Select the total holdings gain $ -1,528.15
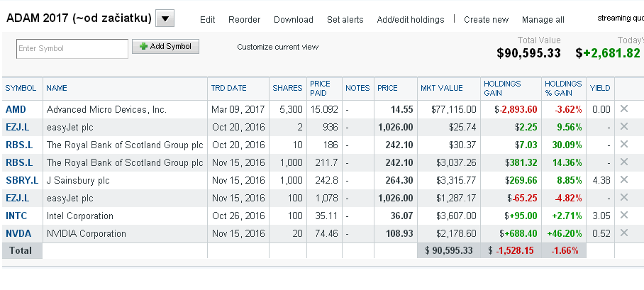The height and width of the screenshot is (290, 644). coord(511,250)
